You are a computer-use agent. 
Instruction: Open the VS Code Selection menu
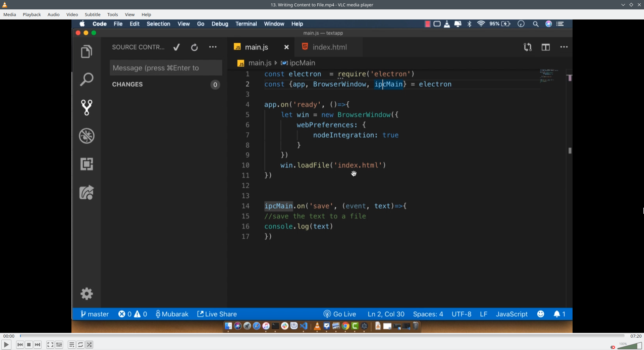(x=158, y=24)
